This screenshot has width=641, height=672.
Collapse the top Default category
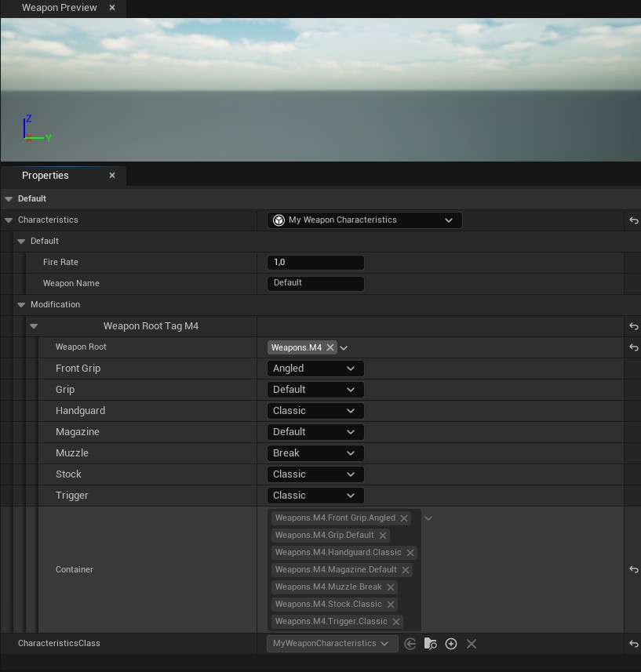(x=9, y=199)
